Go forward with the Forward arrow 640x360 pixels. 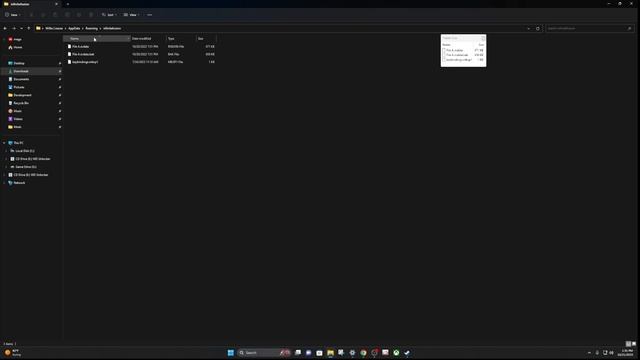coord(14,29)
